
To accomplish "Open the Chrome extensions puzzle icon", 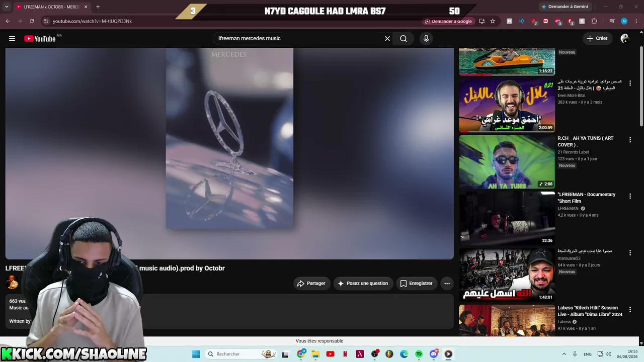I will point(594,21).
